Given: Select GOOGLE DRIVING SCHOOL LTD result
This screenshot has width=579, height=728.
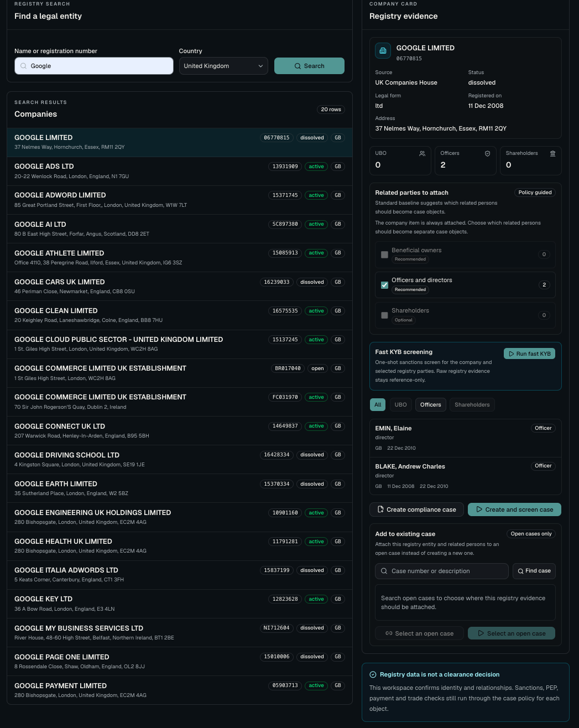Looking at the screenshot, I should click(x=180, y=460).
